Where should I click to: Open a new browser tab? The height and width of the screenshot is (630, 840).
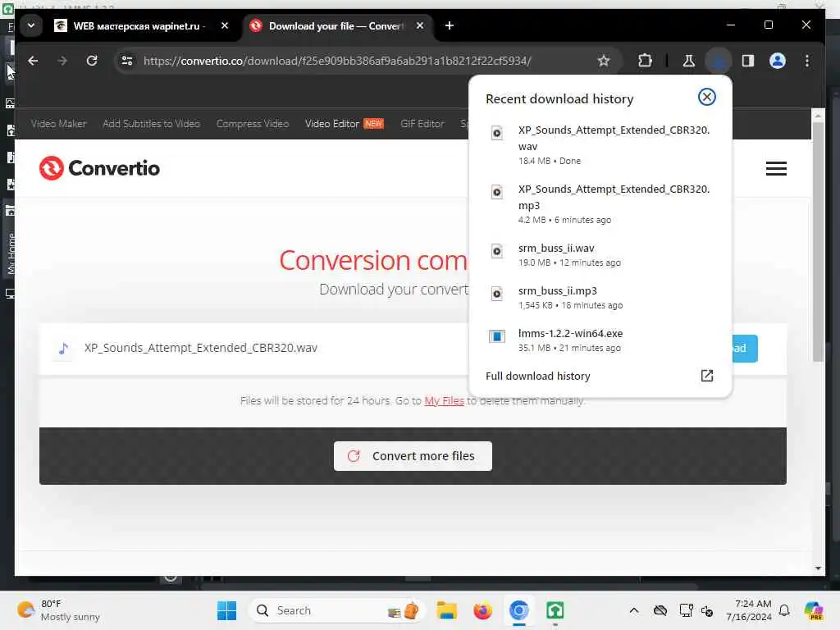tap(450, 25)
